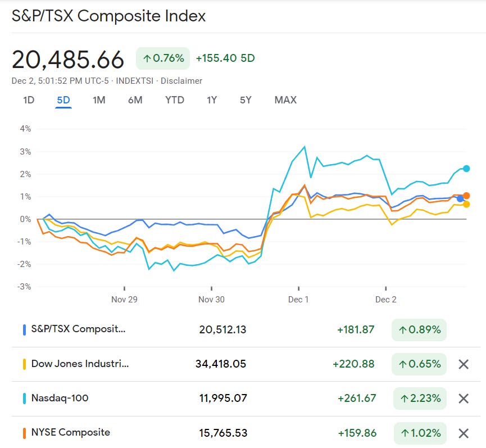Viewport: 486px width, 448px height.
Task: Show the 1M time range
Action: click(x=99, y=100)
